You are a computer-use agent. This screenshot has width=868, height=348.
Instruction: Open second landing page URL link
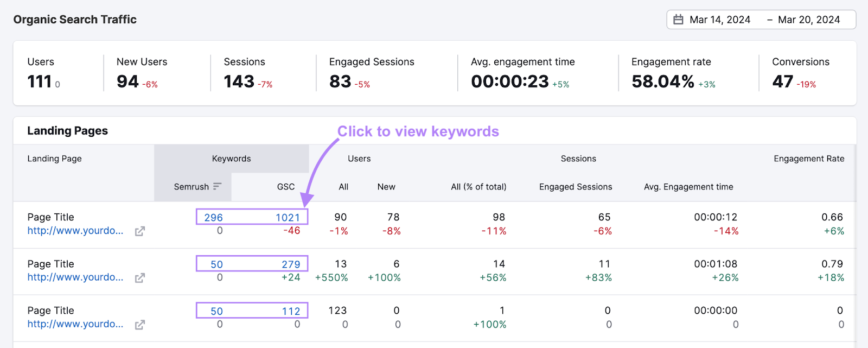(x=75, y=277)
